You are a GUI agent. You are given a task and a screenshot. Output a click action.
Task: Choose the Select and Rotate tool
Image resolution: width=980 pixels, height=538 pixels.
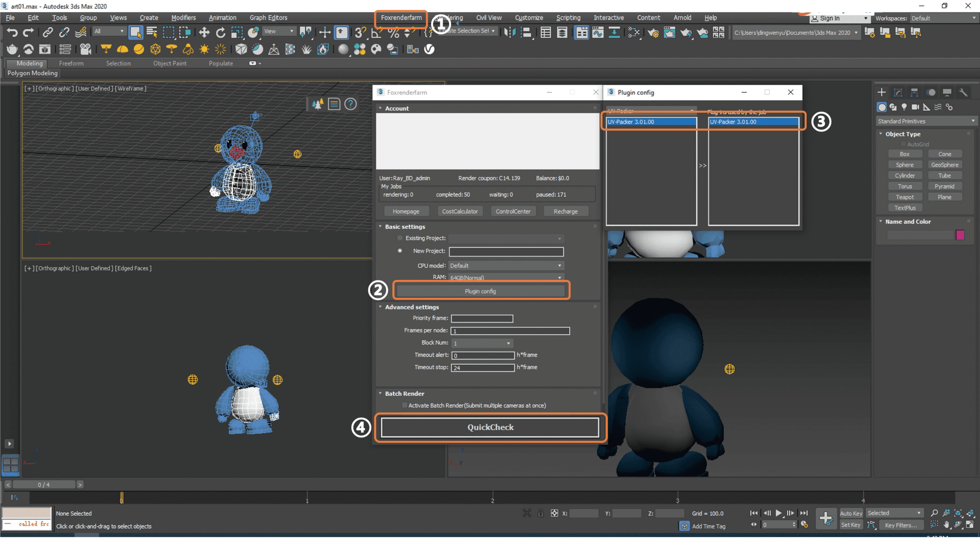tap(221, 33)
